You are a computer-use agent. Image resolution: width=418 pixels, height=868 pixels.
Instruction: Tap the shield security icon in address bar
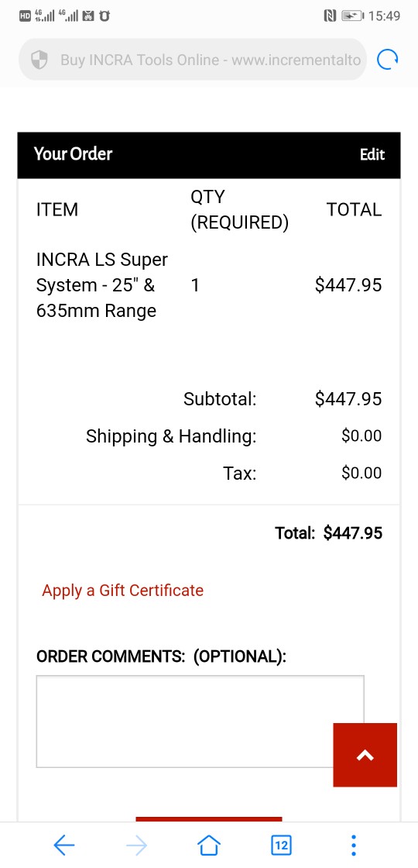pos(39,59)
